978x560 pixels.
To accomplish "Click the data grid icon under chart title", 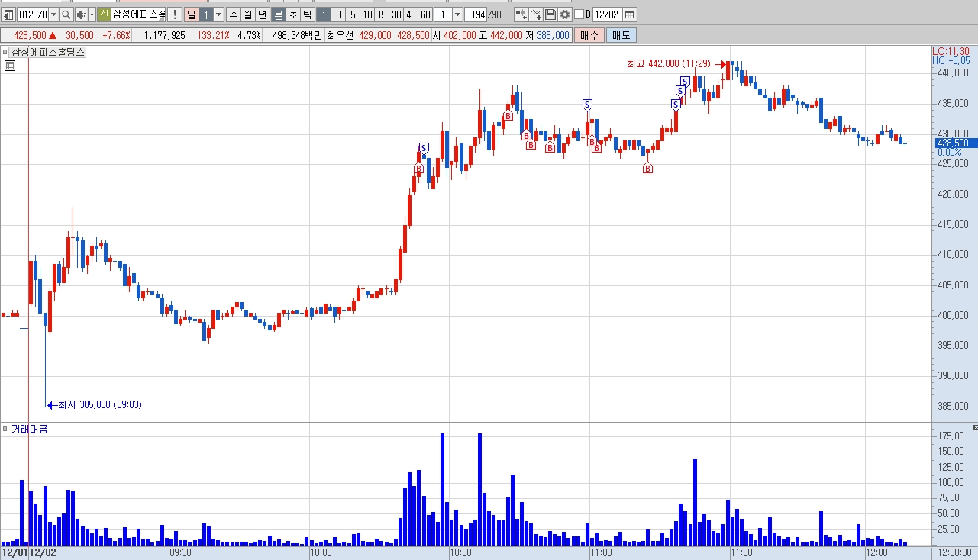I will (x=9, y=66).
